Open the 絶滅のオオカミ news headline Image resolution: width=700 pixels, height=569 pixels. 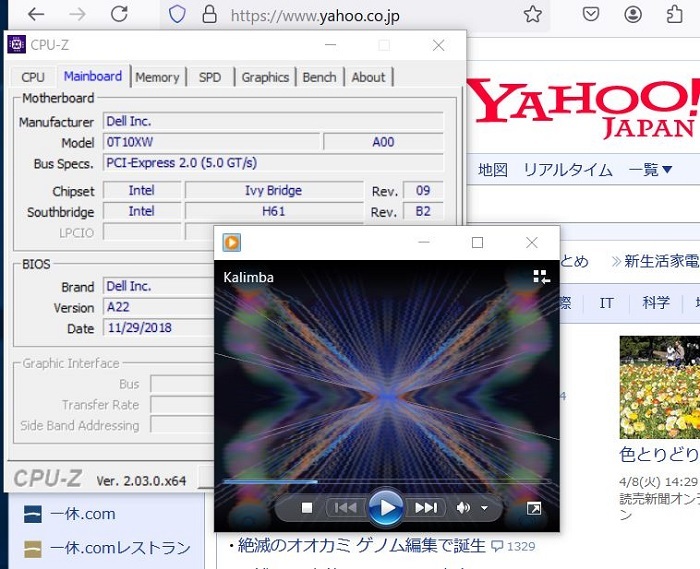(361, 545)
